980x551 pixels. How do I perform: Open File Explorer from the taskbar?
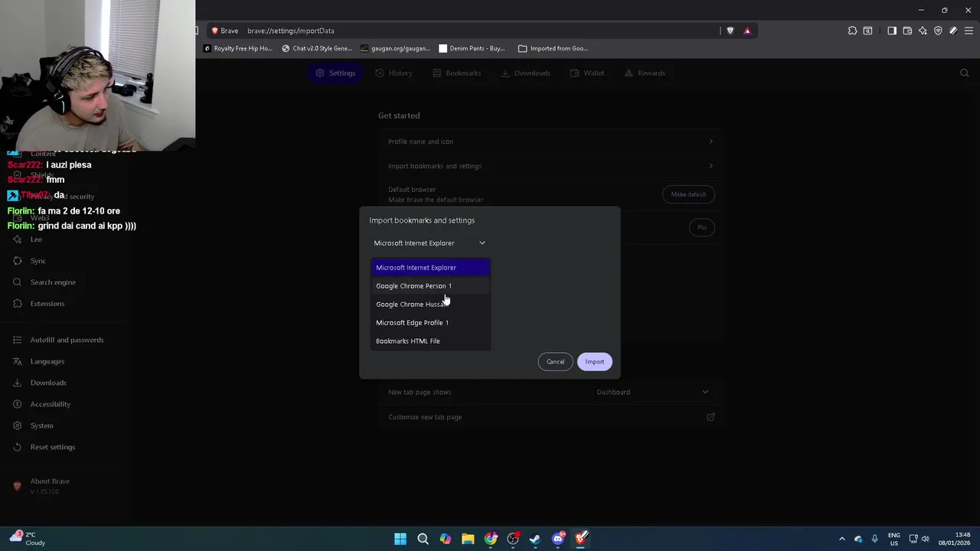[468, 539]
